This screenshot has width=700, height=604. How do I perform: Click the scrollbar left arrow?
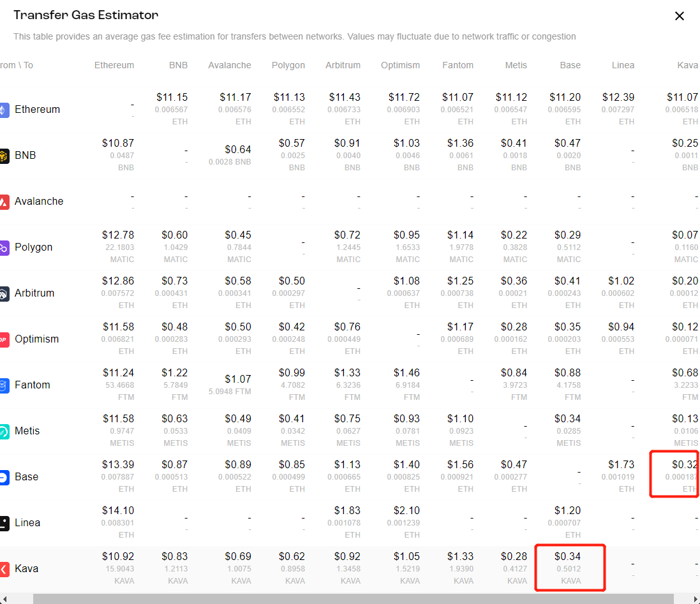click(4, 599)
